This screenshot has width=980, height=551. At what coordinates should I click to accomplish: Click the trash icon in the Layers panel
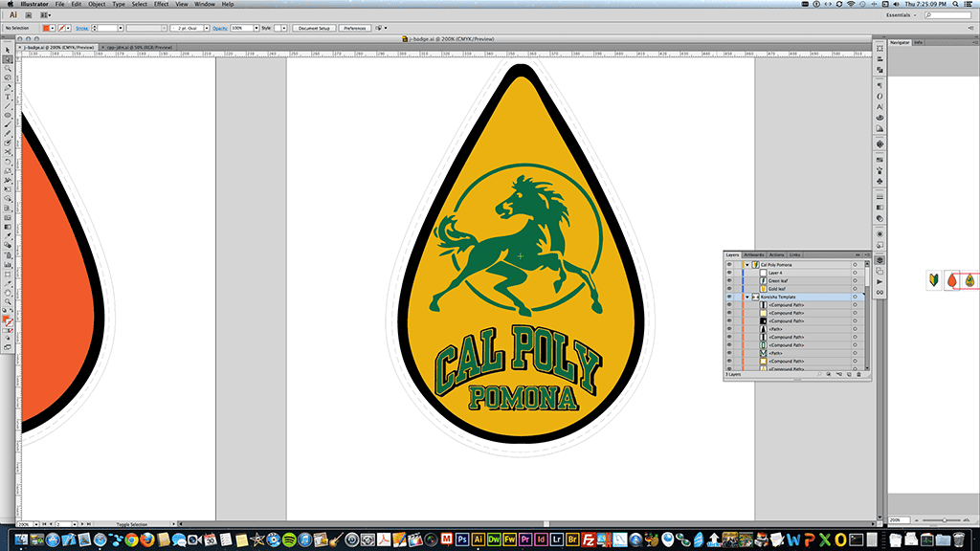(858, 374)
